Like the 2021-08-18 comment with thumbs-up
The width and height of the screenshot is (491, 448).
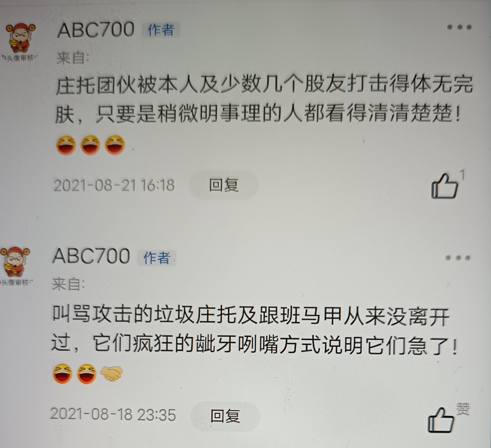[x=441, y=420]
